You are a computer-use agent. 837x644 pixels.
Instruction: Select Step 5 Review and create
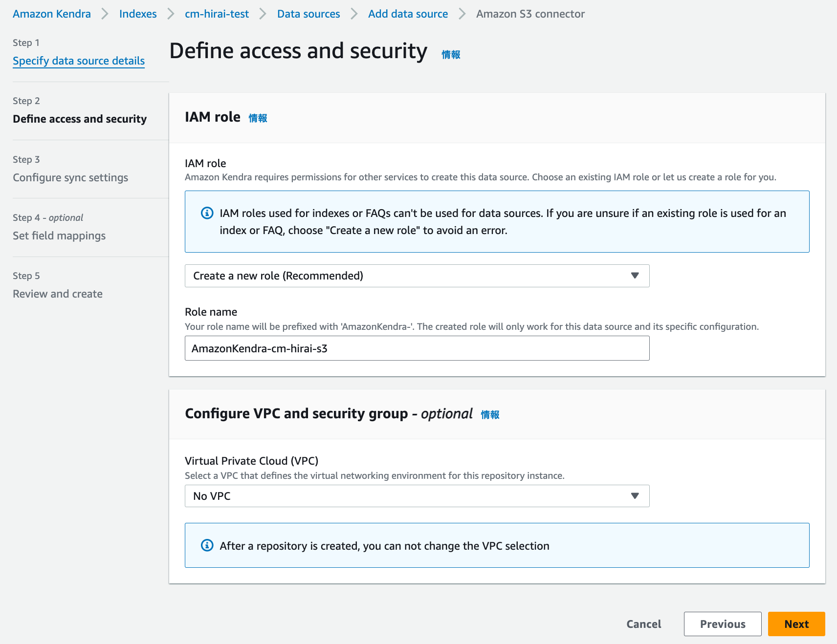click(x=57, y=294)
